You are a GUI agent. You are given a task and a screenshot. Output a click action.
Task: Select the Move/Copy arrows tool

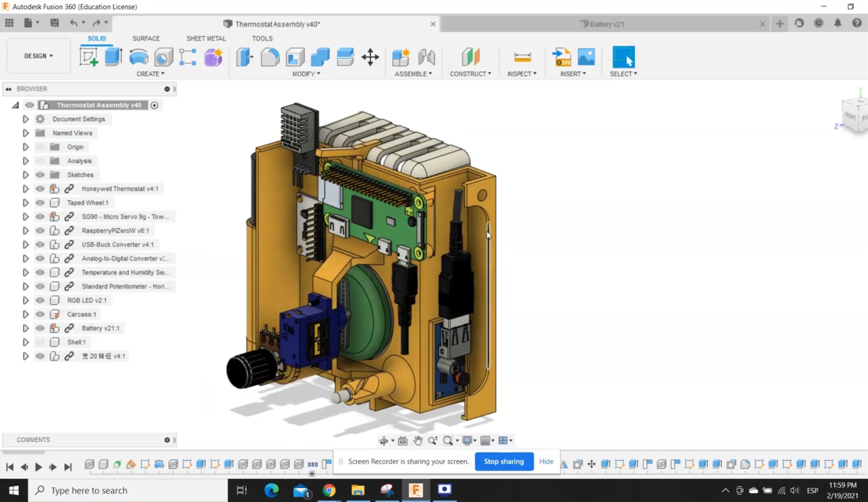tap(371, 57)
